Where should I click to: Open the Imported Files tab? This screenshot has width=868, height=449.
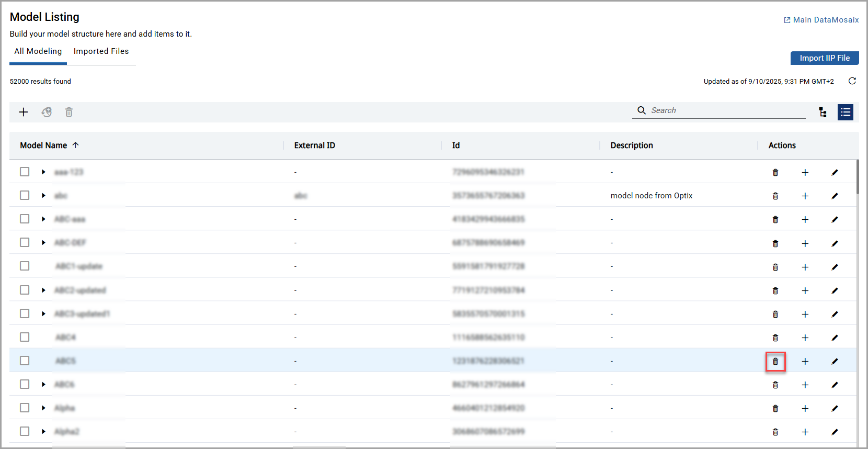pos(101,51)
